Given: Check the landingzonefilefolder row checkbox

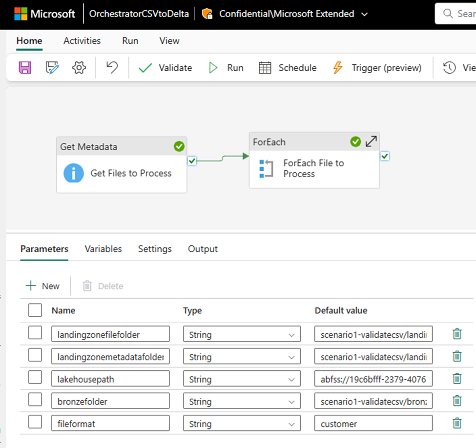Looking at the screenshot, I should pos(35,333).
